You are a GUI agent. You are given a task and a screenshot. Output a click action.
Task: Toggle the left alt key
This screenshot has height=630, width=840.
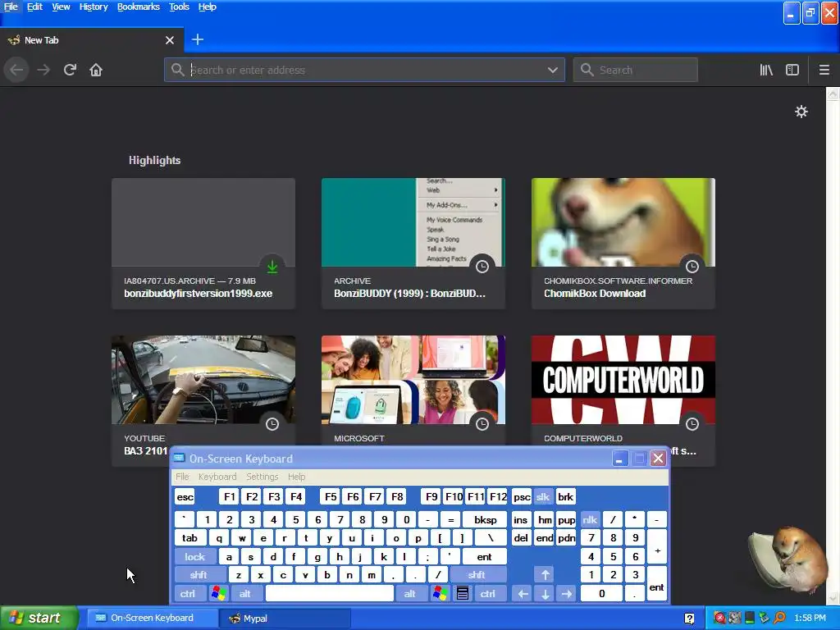pyautogui.click(x=244, y=594)
